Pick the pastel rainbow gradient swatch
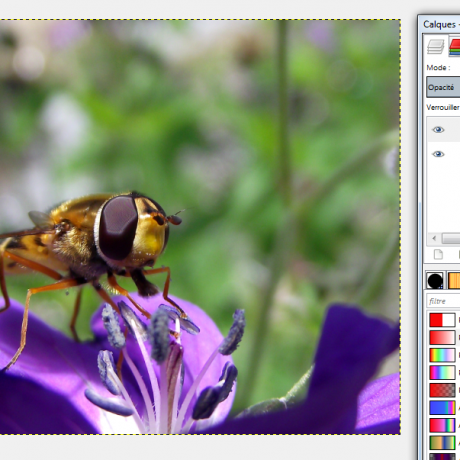460x460 pixels. click(442, 355)
